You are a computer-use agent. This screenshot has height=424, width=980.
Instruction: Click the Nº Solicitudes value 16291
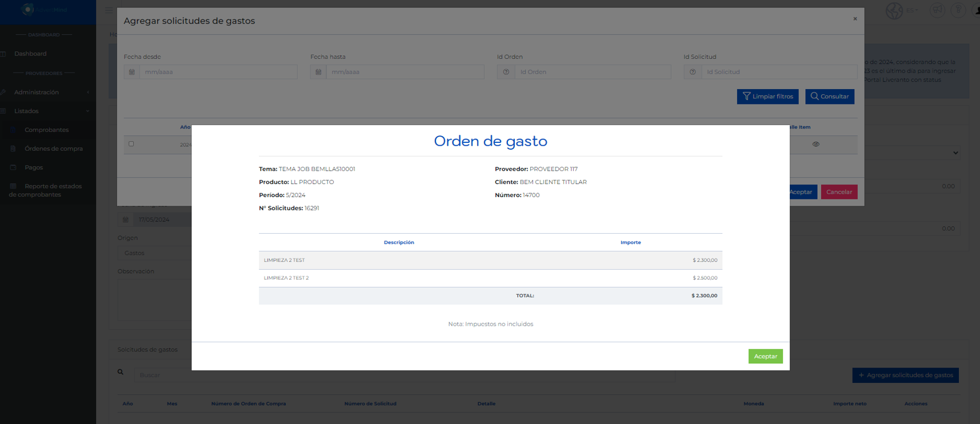pyautogui.click(x=312, y=209)
